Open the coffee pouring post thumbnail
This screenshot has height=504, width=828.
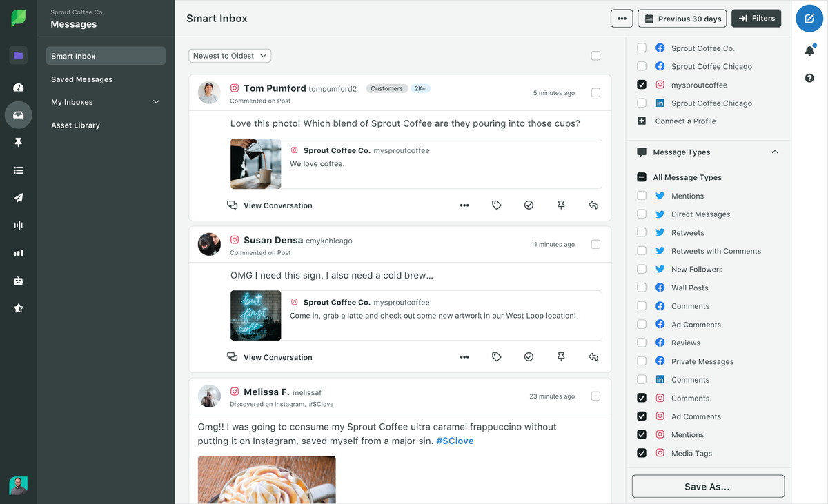point(256,164)
